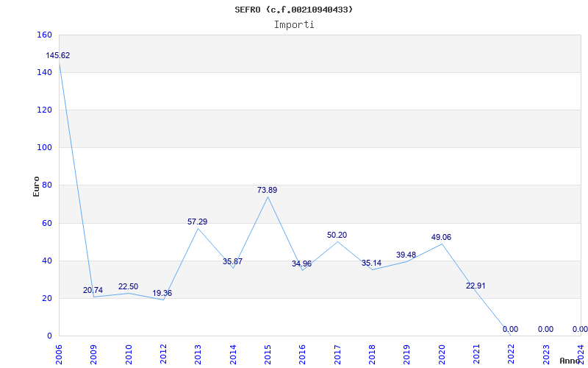Image resolution: width=588 pixels, height=368 pixels.
Task: Select the 35.14 data label
Action: pos(371,263)
